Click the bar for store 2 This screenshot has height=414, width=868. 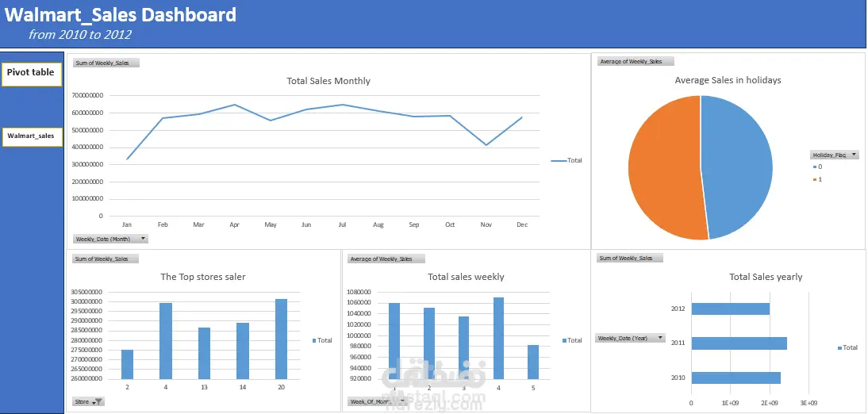pyautogui.click(x=127, y=365)
